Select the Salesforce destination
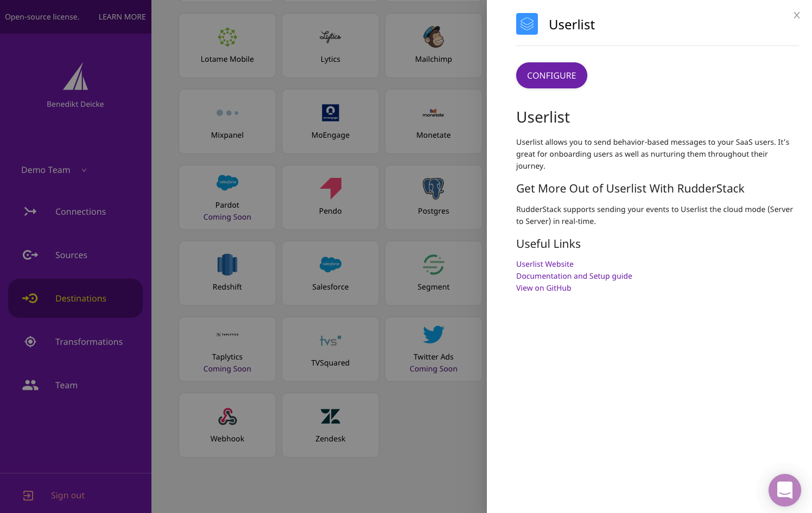Image resolution: width=812 pixels, height=513 pixels. (330, 273)
